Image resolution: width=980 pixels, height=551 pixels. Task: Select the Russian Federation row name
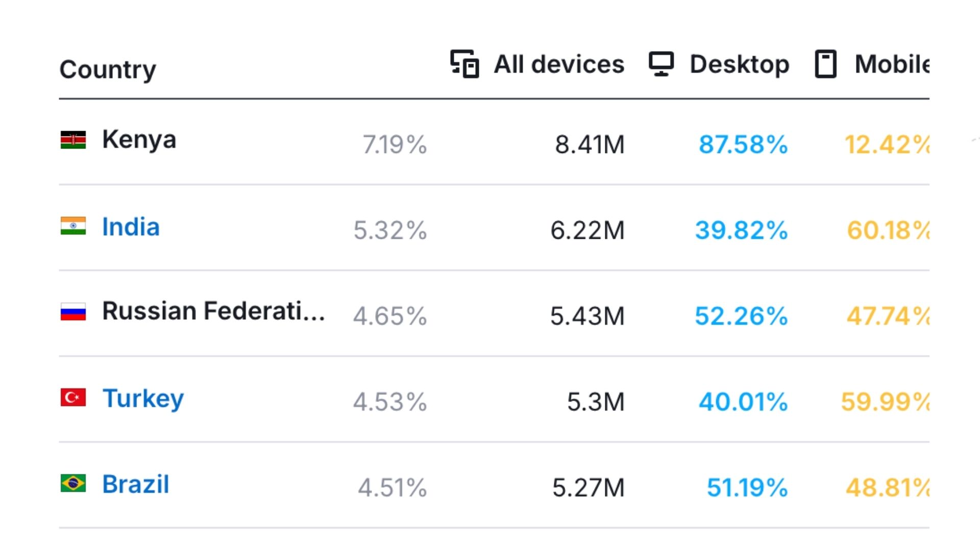[x=213, y=311]
